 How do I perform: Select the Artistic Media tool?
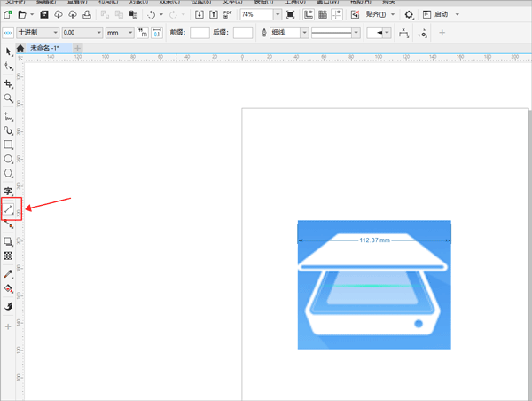click(8, 130)
